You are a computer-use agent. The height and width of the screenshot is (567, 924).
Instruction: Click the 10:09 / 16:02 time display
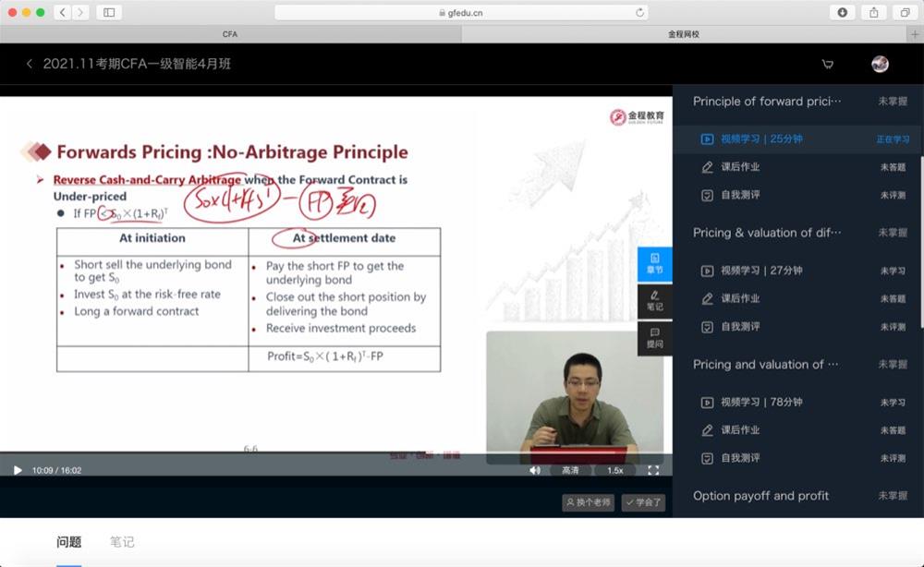[x=56, y=470]
